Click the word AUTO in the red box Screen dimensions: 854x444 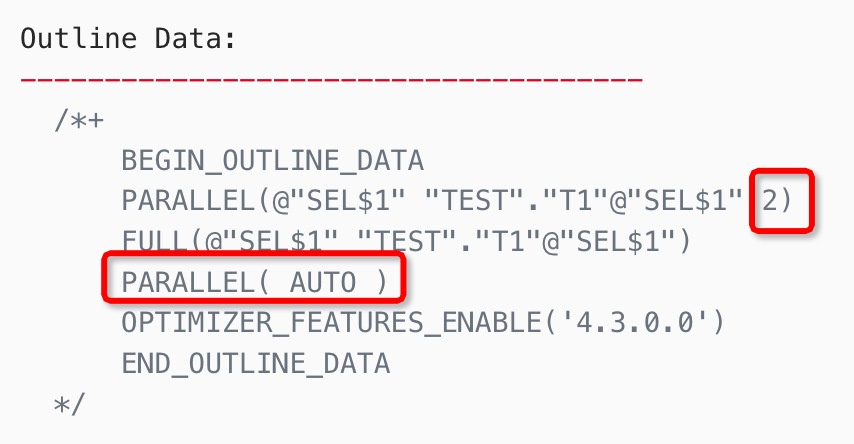tap(322, 283)
